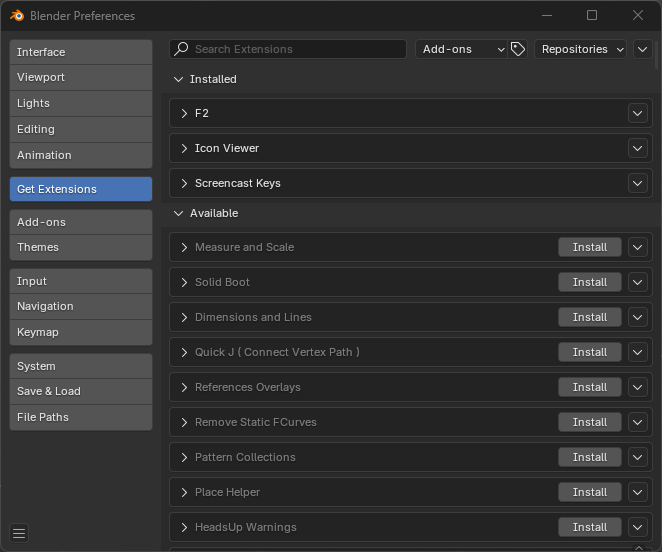Image resolution: width=662 pixels, height=552 pixels.
Task: Install Measure and Scale extension
Action: click(x=590, y=247)
